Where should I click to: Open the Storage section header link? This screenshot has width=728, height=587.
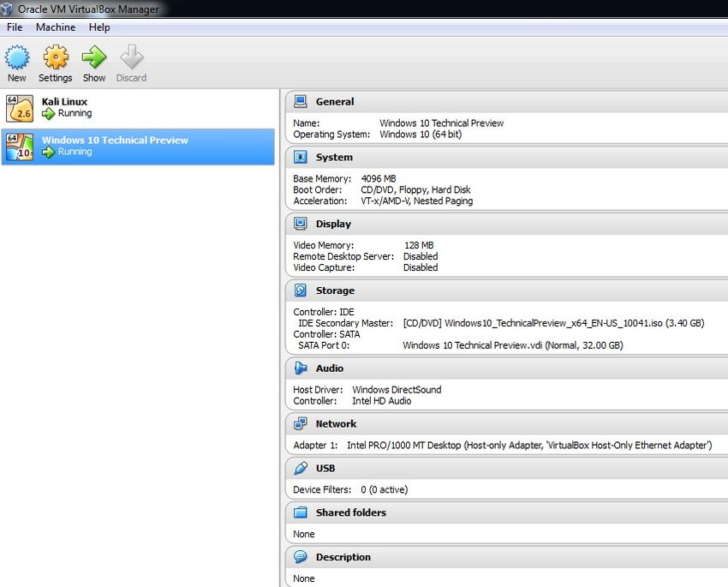335,291
